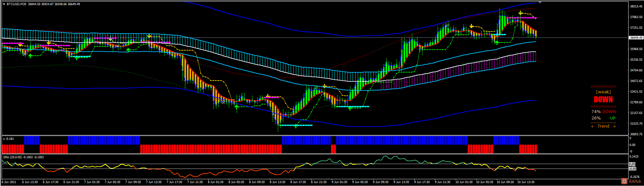Click the 8 Jun 21:30 time label
644x186 pixels.
(318, 182)
